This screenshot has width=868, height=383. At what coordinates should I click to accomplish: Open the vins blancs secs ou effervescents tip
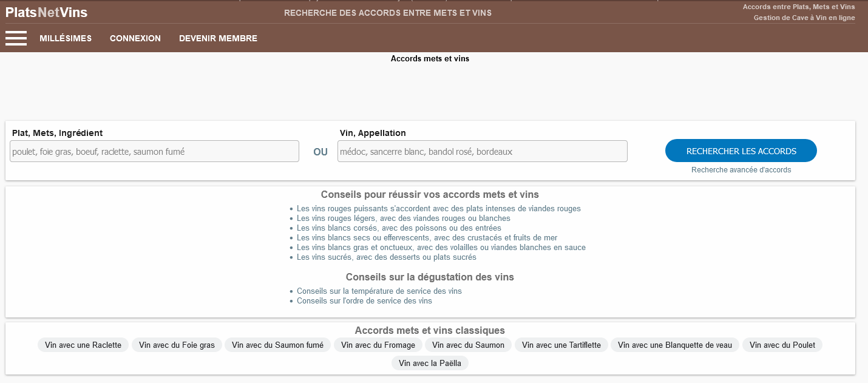coord(427,238)
